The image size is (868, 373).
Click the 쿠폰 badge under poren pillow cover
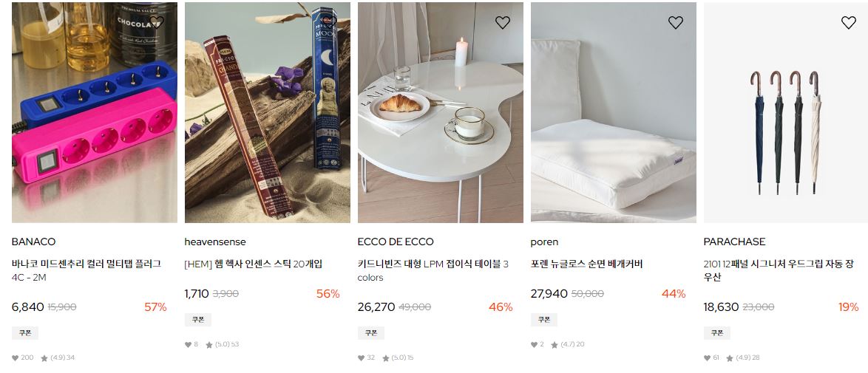pyautogui.click(x=544, y=319)
